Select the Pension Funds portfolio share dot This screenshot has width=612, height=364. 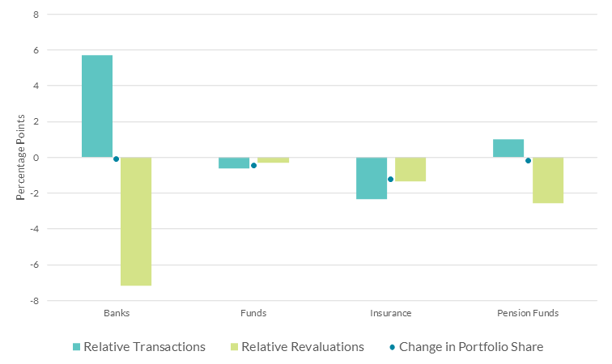(x=528, y=160)
